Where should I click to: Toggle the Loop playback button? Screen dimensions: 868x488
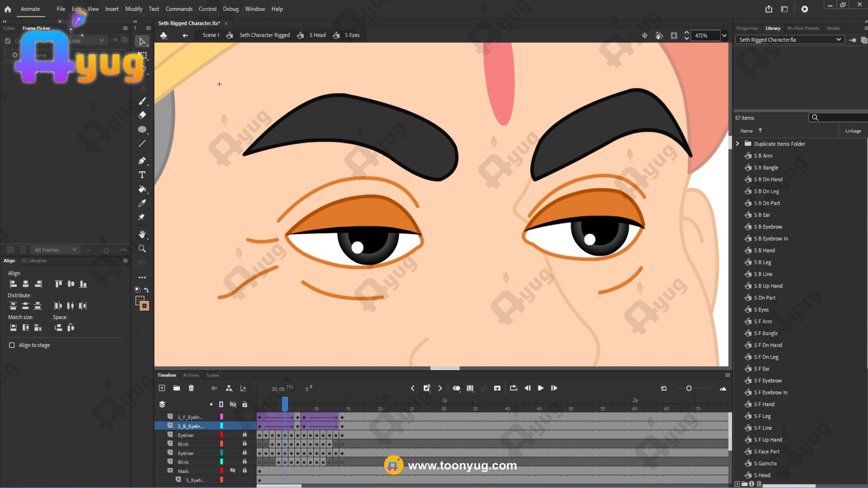tap(513, 388)
